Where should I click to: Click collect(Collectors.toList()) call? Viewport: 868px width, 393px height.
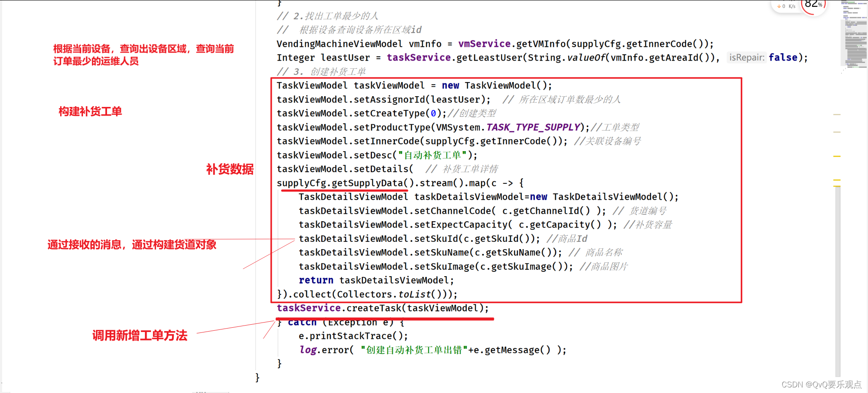click(x=372, y=295)
